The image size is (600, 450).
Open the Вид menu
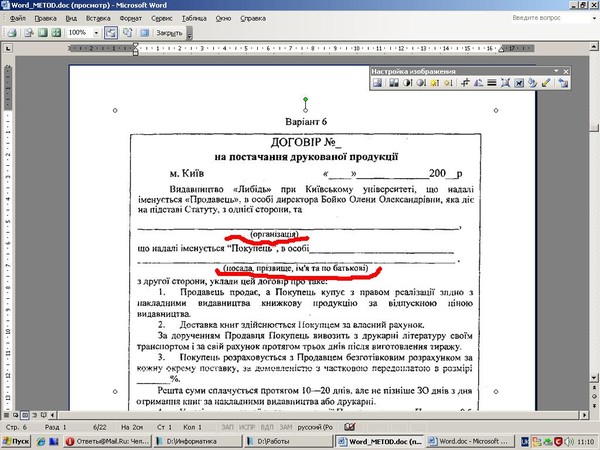[x=71, y=18]
